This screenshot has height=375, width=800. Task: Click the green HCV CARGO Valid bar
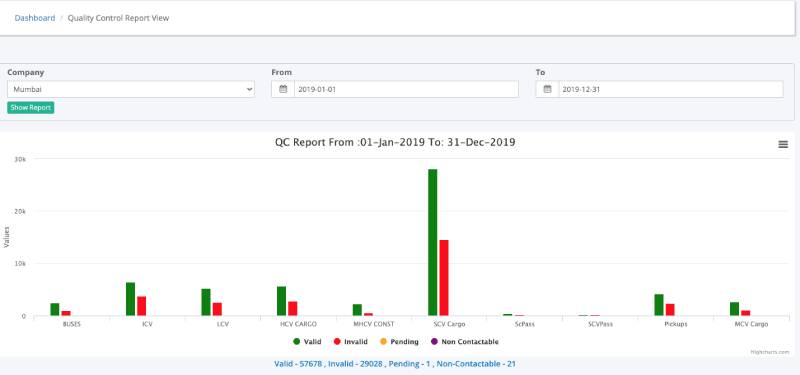point(282,301)
